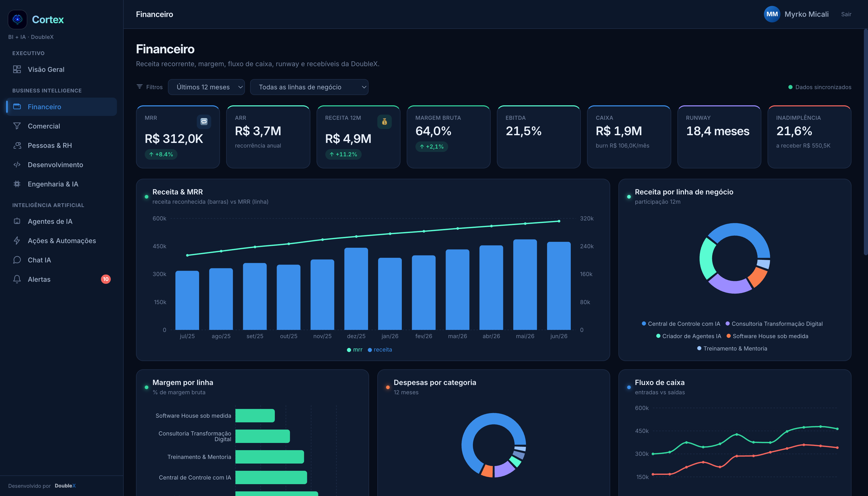Image resolution: width=868 pixels, height=496 pixels.
Task: Open Pessoas & RH menu item
Action: pos(61,146)
